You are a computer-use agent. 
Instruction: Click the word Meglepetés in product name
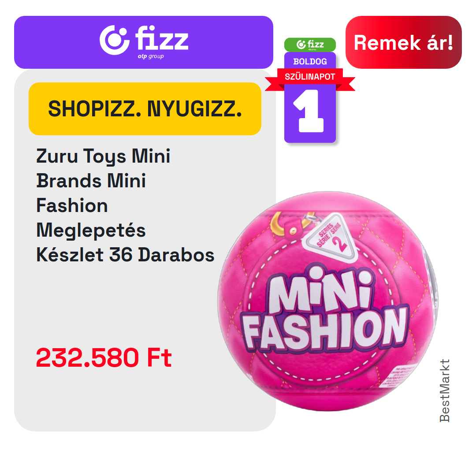click(x=91, y=230)
